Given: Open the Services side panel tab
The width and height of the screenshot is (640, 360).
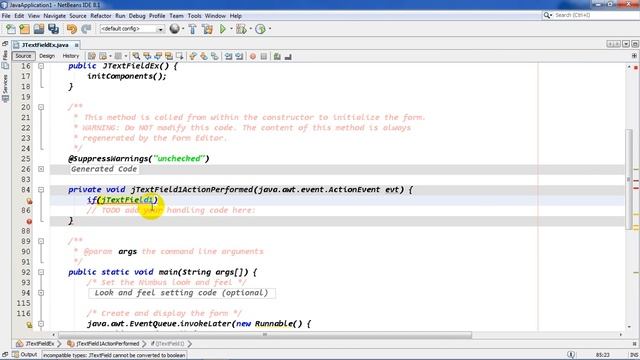Looking at the screenshot, I should click(x=5, y=88).
